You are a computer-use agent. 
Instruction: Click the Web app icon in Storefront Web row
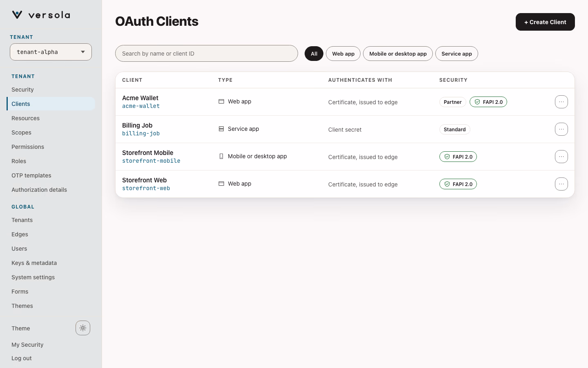[221, 184]
